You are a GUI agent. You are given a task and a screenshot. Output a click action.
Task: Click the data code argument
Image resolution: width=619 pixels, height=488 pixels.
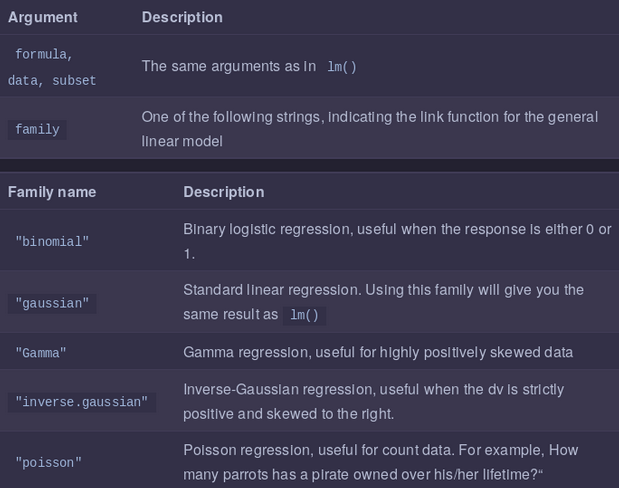point(22,80)
